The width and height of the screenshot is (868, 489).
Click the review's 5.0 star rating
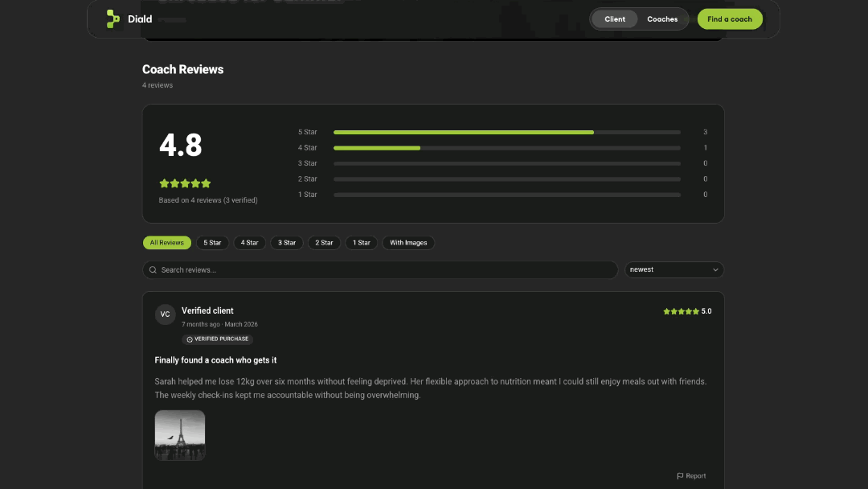pyautogui.click(x=687, y=311)
